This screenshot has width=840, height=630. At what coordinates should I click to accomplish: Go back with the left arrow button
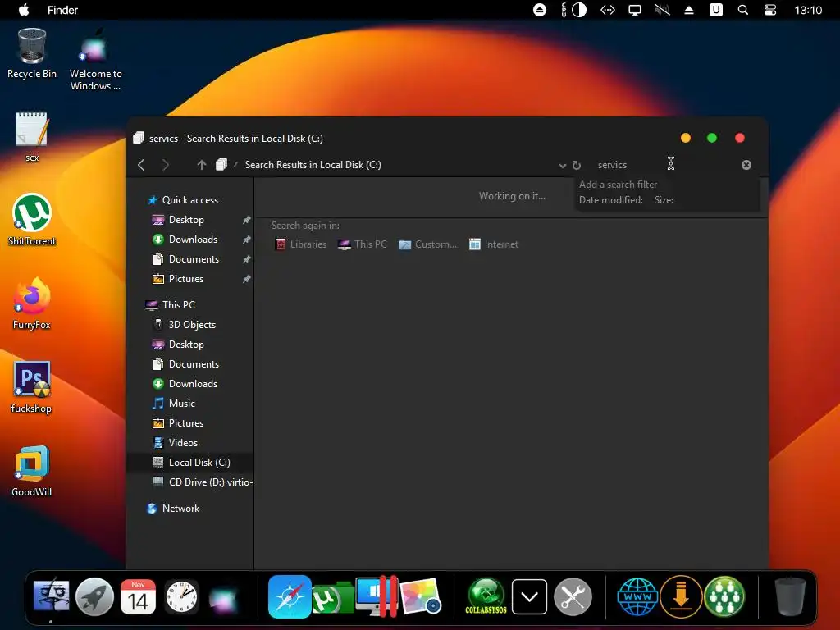pos(141,164)
